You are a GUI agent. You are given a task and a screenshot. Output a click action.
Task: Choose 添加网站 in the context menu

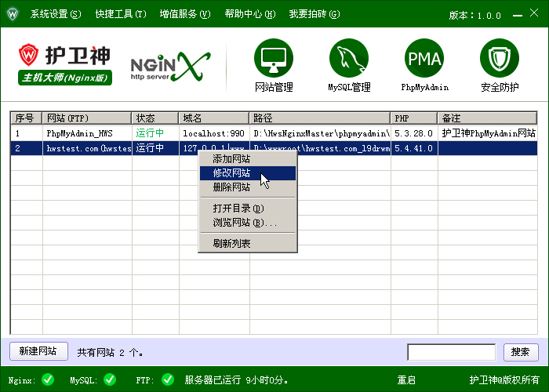[x=248, y=159]
